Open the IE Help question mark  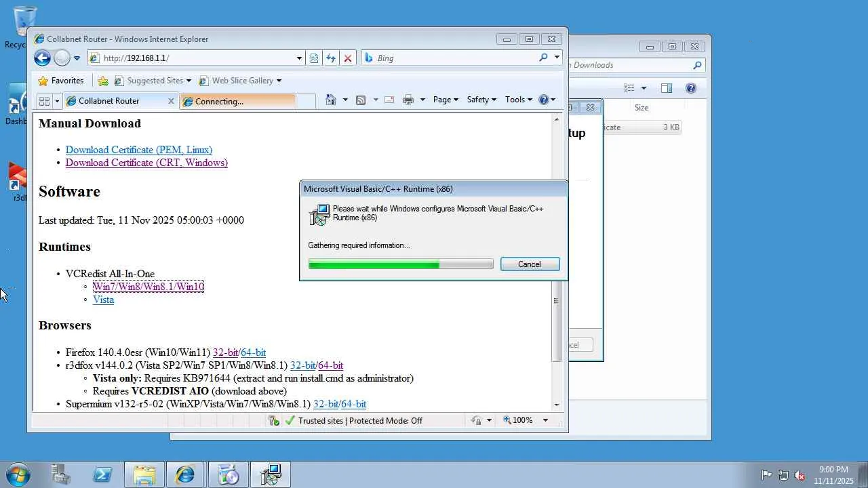point(543,100)
